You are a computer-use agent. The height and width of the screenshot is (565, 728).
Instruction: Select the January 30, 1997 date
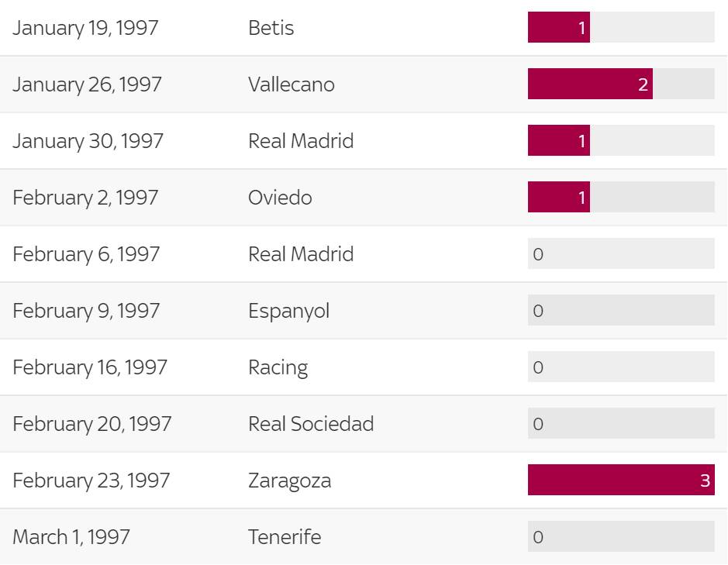pyautogui.click(x=88, y=141)
